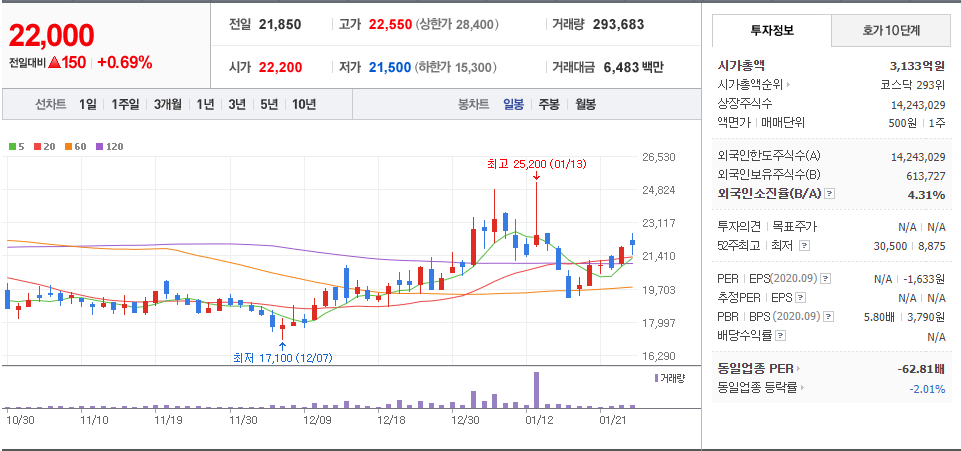The height and width of the screenshot is (451, 961).
Task: Click the 액면가 value 500원
Action: point(902,123)
